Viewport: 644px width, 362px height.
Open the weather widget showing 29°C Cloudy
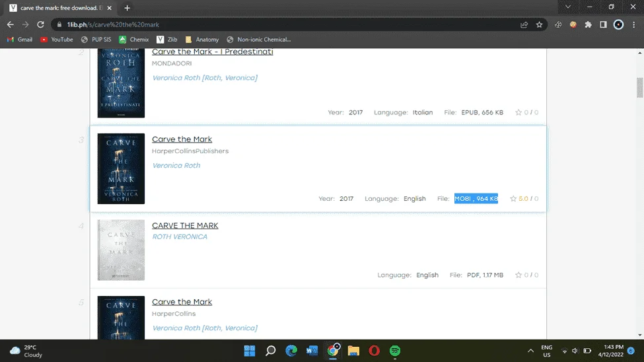pyautogui.click(x=26, y=351)
